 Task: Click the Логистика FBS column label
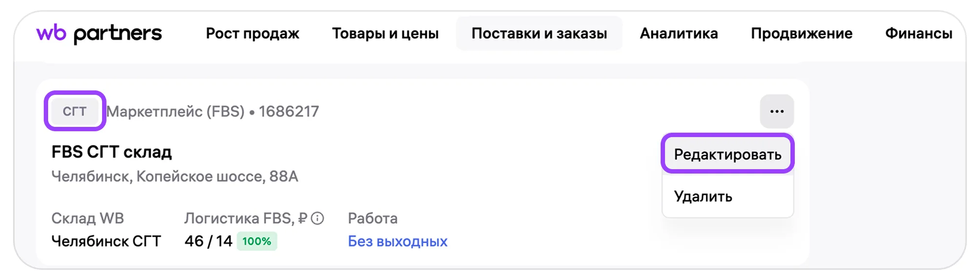(x=245, y=218)
